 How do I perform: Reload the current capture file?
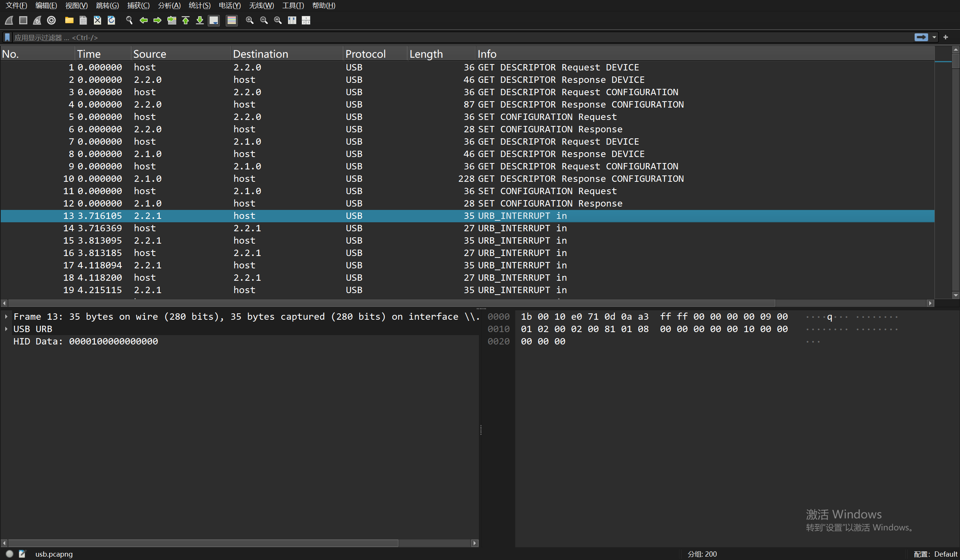(111, 20)
